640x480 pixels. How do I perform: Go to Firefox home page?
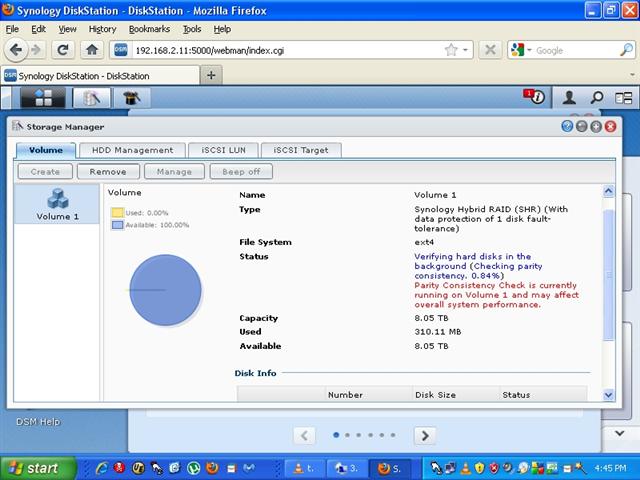(x=92, y=50)
